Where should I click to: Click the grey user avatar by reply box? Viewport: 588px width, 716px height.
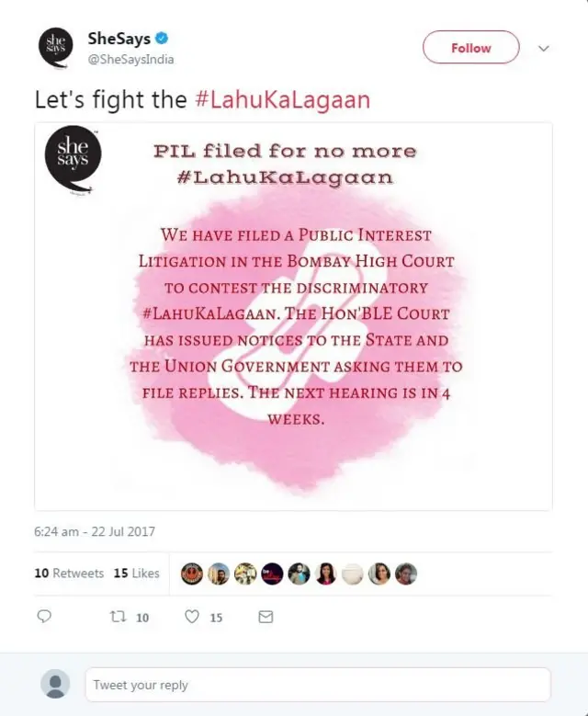tap(55, 684)
